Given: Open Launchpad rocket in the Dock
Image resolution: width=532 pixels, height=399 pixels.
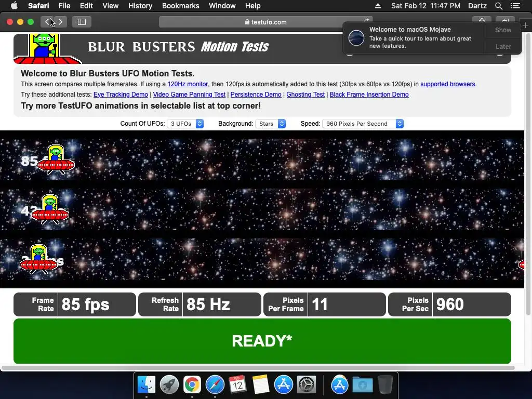Looking at the screenshot, I should (169, 385).
